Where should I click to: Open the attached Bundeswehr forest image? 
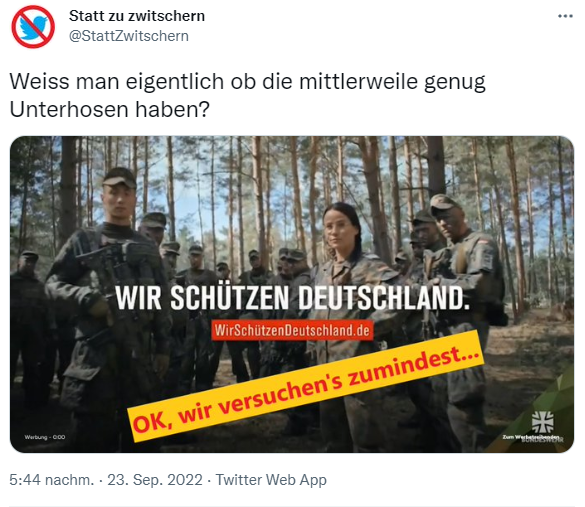(x=292, y=294)
